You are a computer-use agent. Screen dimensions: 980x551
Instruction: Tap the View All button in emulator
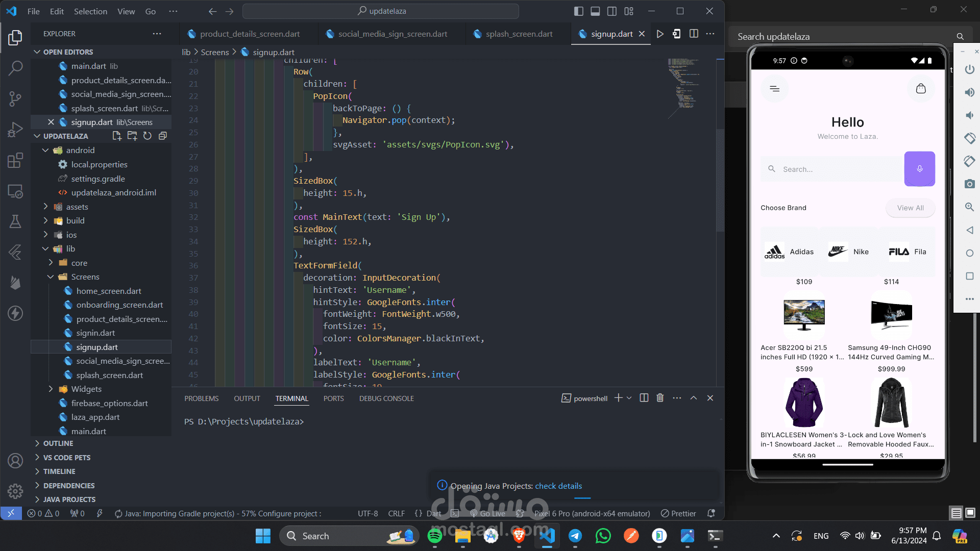[x=910, y=208]
